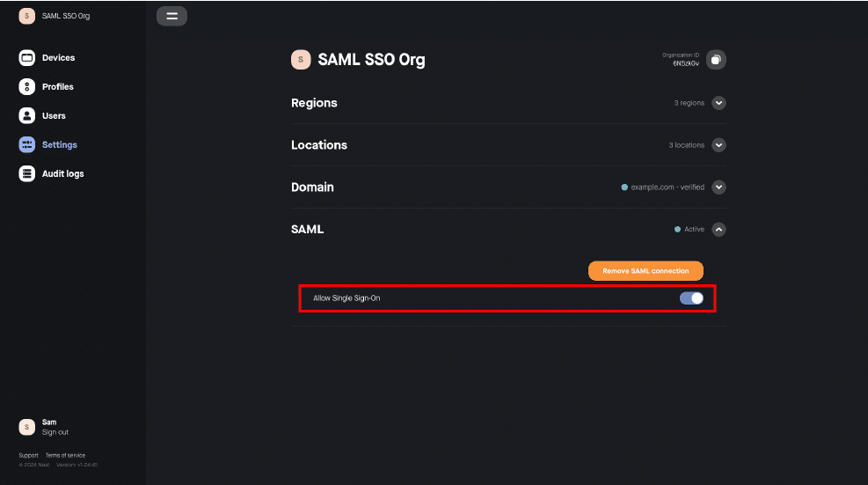The image size is (868, 485).
Task: Disable the Allow Single Sign-On toggle
Action: click(x=691, y=298)
